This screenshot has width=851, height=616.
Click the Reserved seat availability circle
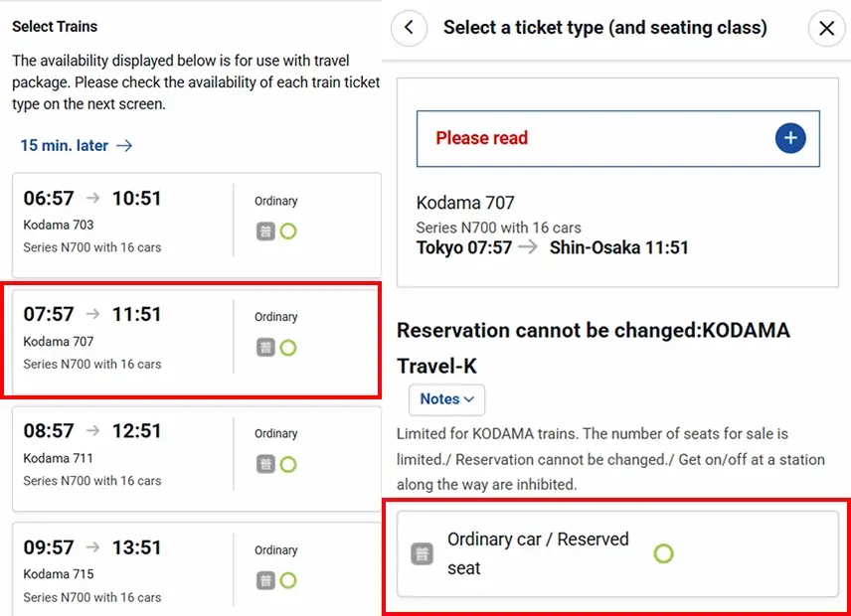point(663,553)
